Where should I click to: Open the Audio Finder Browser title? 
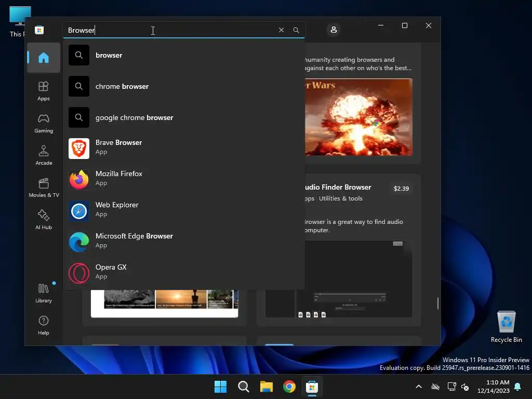[x=338, y=187]
